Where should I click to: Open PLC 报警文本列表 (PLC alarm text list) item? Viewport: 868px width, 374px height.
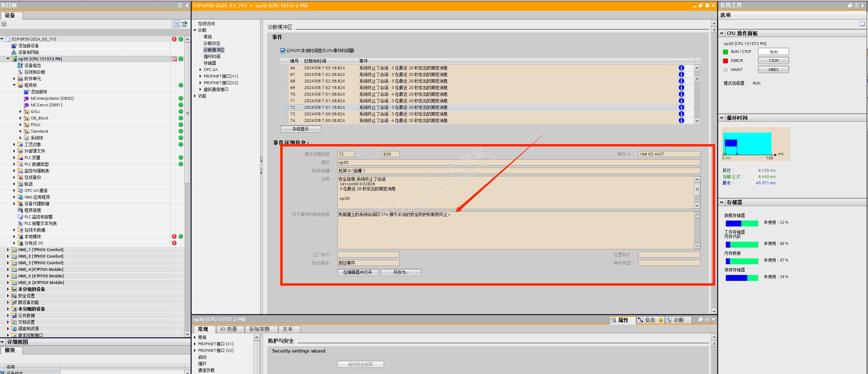tap(40, 223)
